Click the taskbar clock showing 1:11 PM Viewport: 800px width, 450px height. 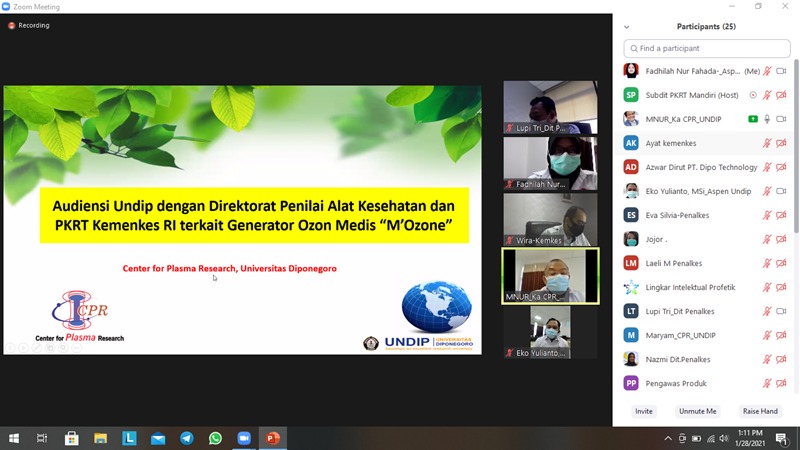(750, 438)
